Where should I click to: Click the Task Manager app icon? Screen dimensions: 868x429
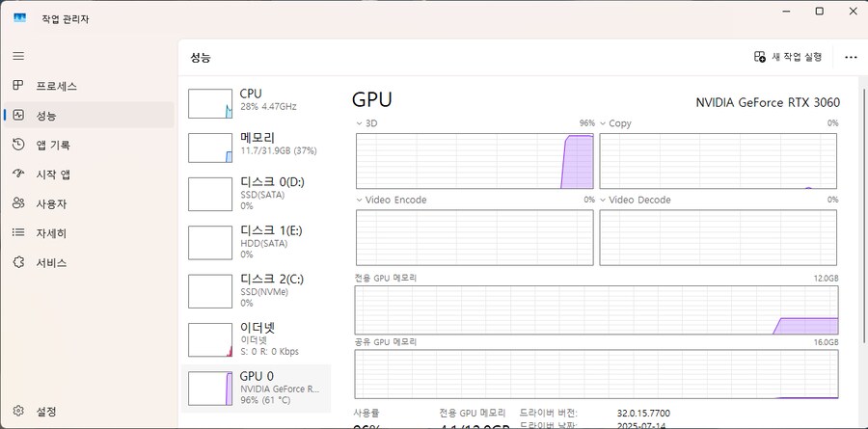[x=20, y=18]
